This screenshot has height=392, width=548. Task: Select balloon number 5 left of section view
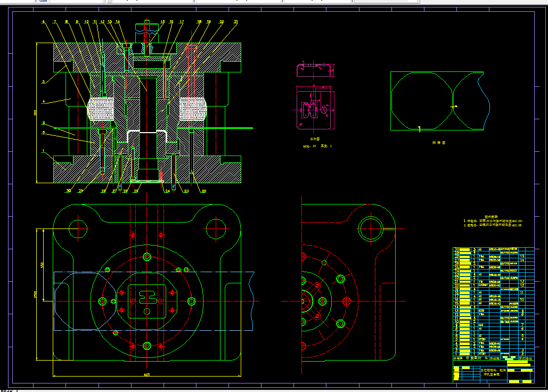click(43, 82)
